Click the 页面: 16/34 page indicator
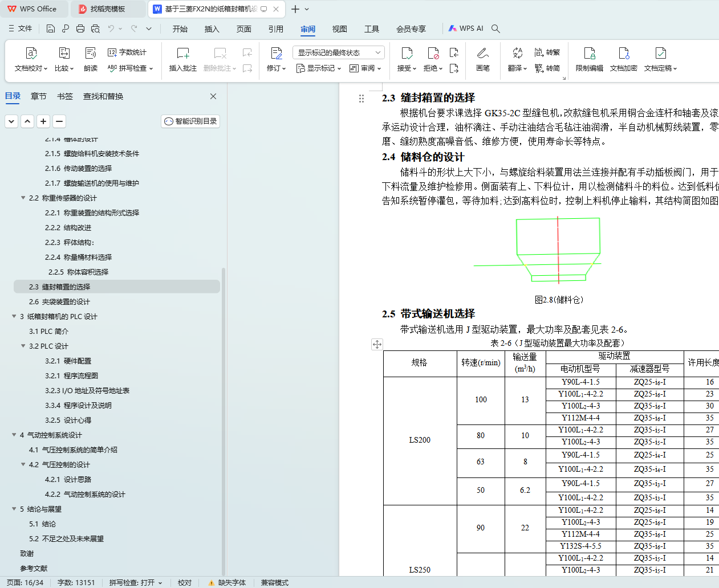The image size is (719, 588). (x=25, y=582)
